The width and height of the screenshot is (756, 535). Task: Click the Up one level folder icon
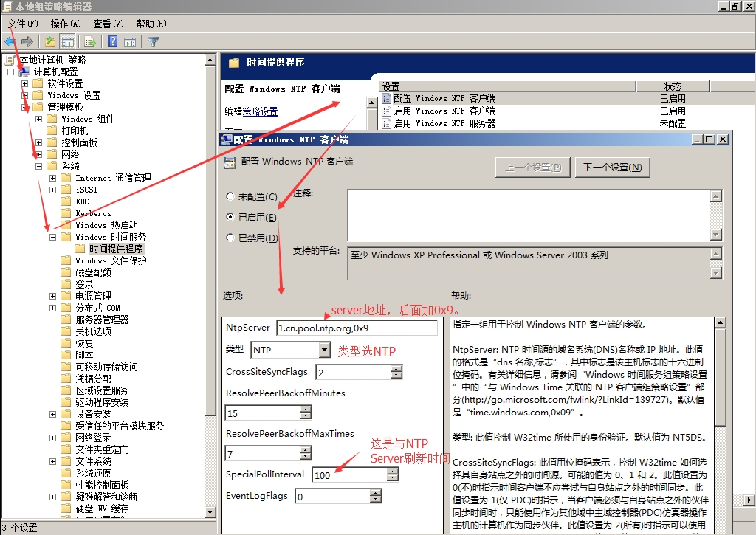[x=49, y=42]
